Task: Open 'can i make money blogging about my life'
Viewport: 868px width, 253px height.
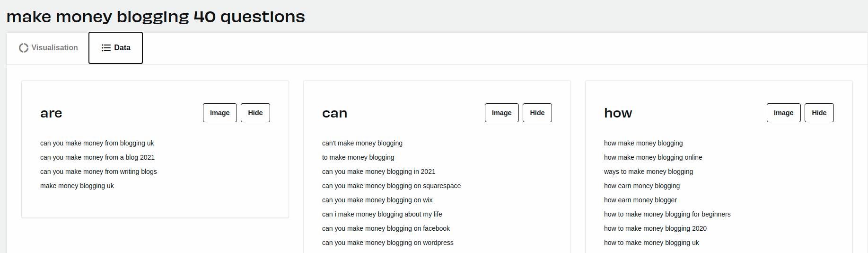Action: 382,214
